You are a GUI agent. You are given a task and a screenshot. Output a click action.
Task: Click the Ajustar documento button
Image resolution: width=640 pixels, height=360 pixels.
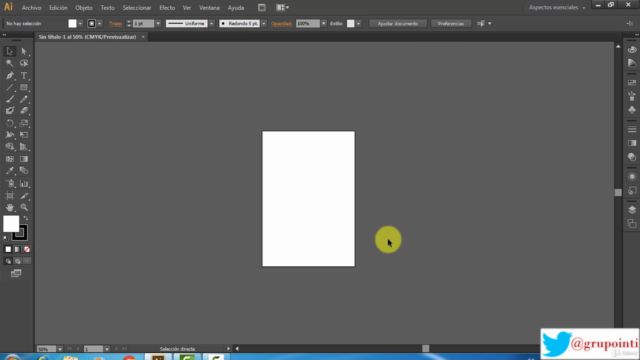click(398, 24)
